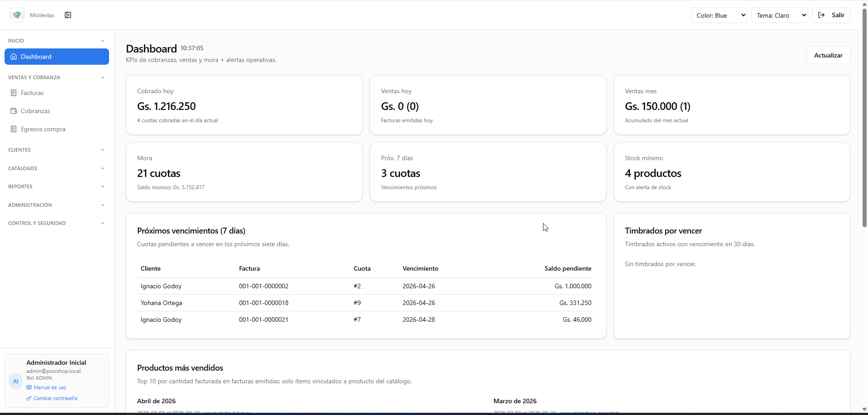Click the Ventas hoy value Gs. 0 (0)
This screenshot has height=415, width=868.
[400, 106]
